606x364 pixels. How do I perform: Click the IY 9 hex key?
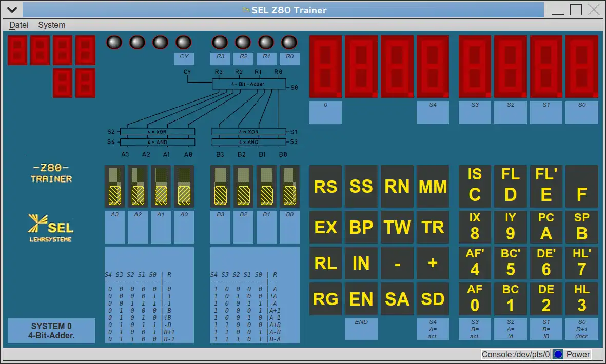click(x=510, y=227)
